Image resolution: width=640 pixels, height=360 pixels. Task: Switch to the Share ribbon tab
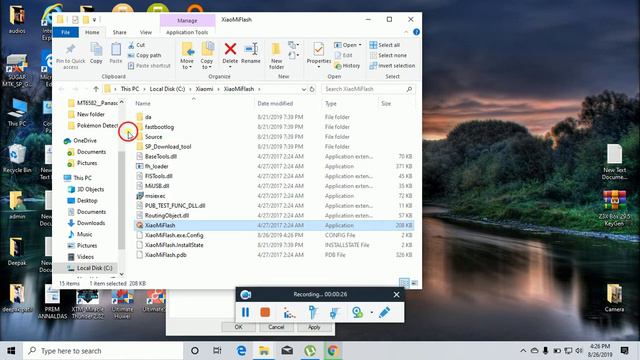click(x=120, y=32)
